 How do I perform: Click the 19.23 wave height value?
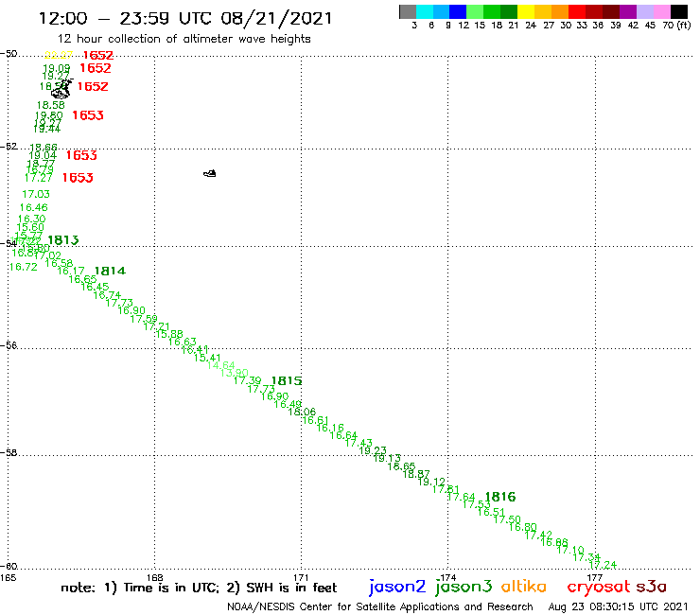373,450
